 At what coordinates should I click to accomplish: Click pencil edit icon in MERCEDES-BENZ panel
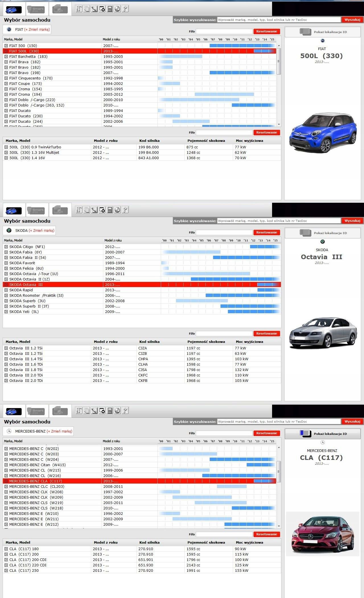click(94, 411)
